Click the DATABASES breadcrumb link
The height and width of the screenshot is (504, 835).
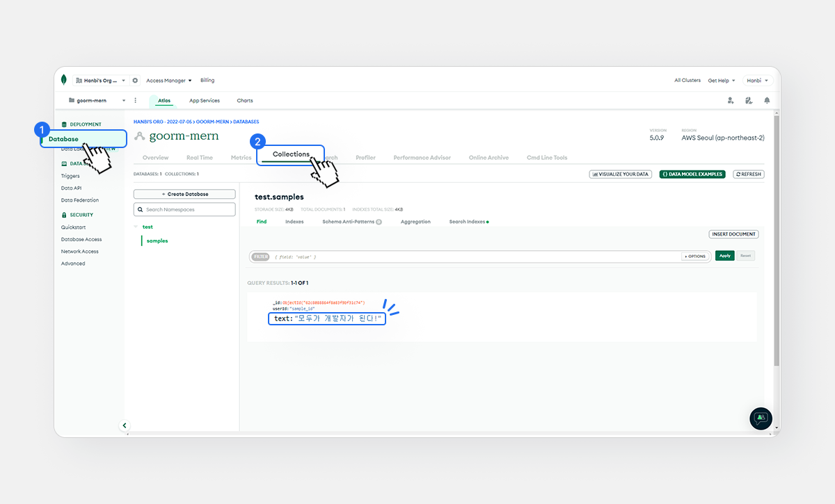(x=246, y=122)
